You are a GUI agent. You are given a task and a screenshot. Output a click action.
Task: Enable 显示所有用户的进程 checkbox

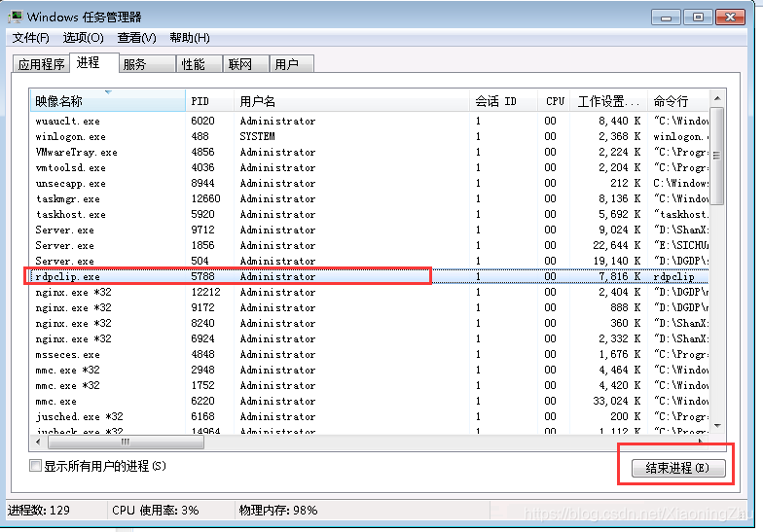(35, 466)
